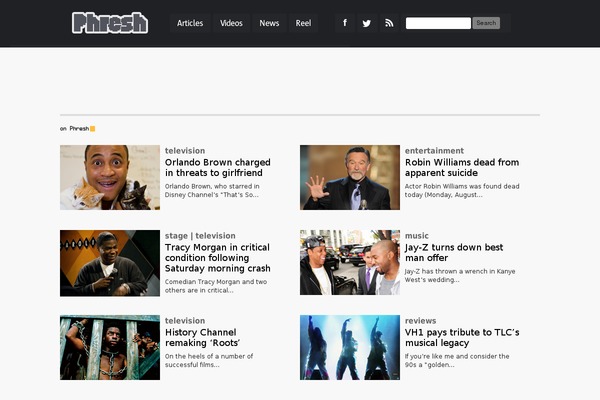Click the reviews category label
The image size is (600, 400).
(421, 320)
